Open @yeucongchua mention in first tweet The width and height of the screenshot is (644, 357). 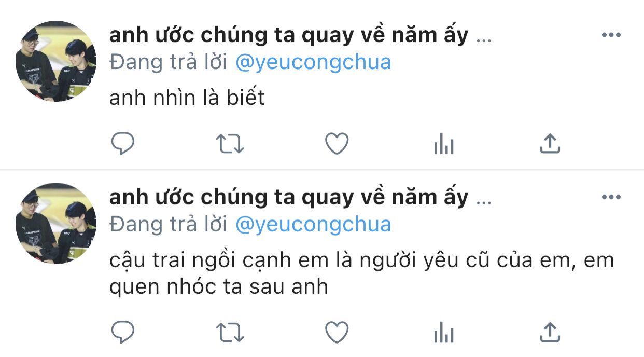pyautogui.click(x=313, y=63)
